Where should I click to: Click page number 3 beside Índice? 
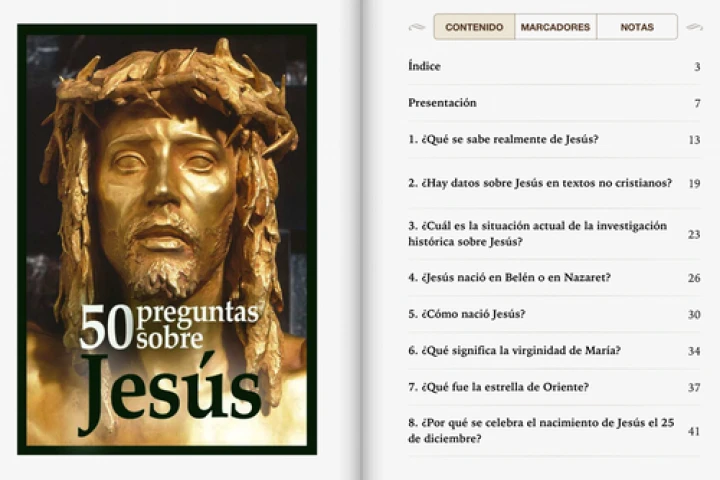pyautogui.click(x=696, y=67)
